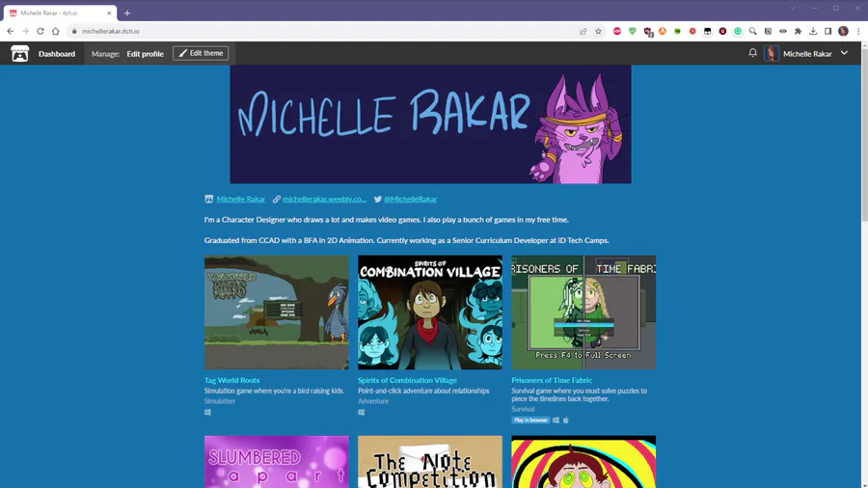The width and height of the screenshot is (868, 488).
Task: Open the Chrome three-dot menu
Action: [858, 31]
